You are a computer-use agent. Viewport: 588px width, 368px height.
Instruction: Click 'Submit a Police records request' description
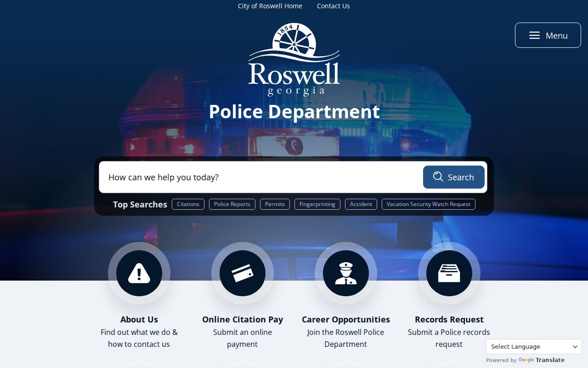(449, 338)
